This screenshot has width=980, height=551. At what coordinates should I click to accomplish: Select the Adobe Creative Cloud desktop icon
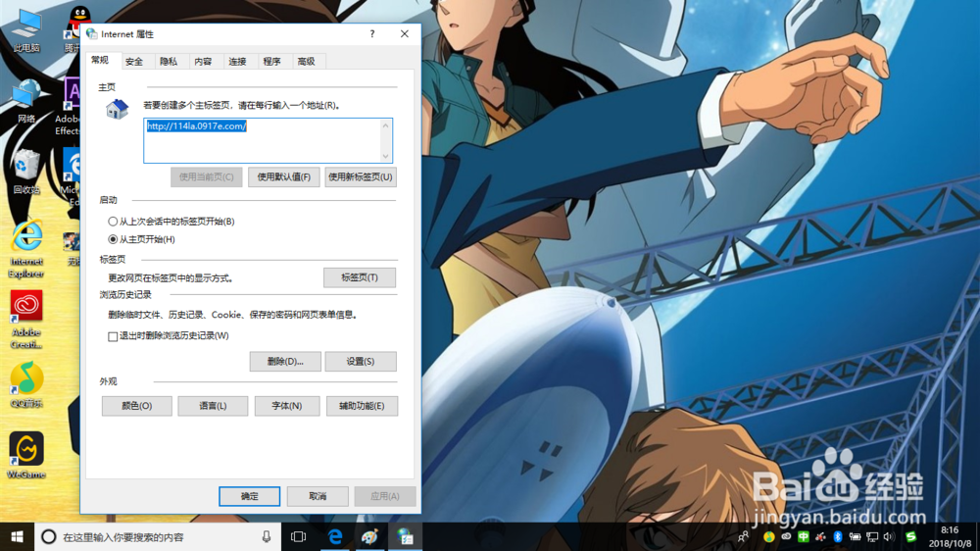click(x=26, y=319)
